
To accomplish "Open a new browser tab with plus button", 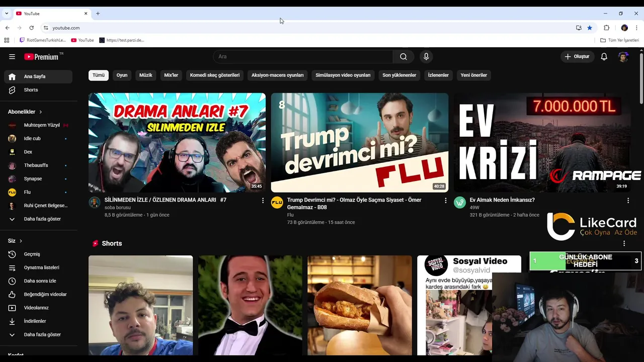I will [98, 14].
